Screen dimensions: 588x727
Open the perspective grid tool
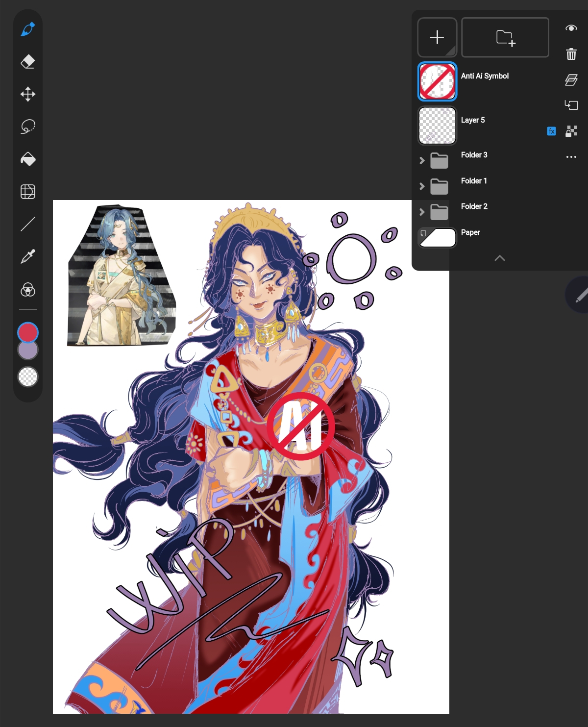coord(28,192)
